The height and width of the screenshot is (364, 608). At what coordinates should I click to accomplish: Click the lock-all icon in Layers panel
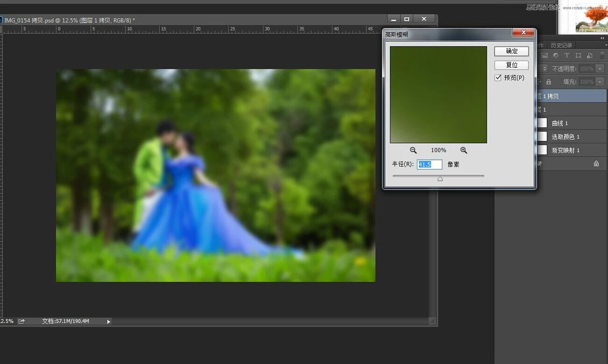(x=549, y=82)
